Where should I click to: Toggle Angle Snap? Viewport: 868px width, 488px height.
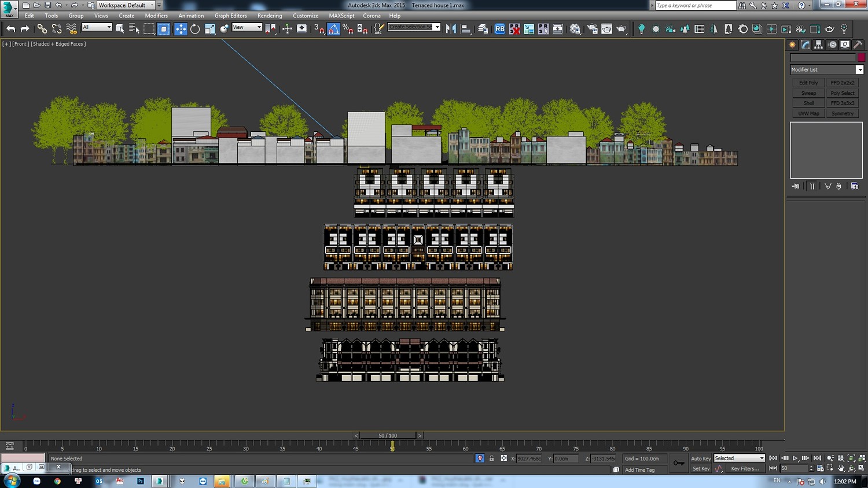coord(334,28)
